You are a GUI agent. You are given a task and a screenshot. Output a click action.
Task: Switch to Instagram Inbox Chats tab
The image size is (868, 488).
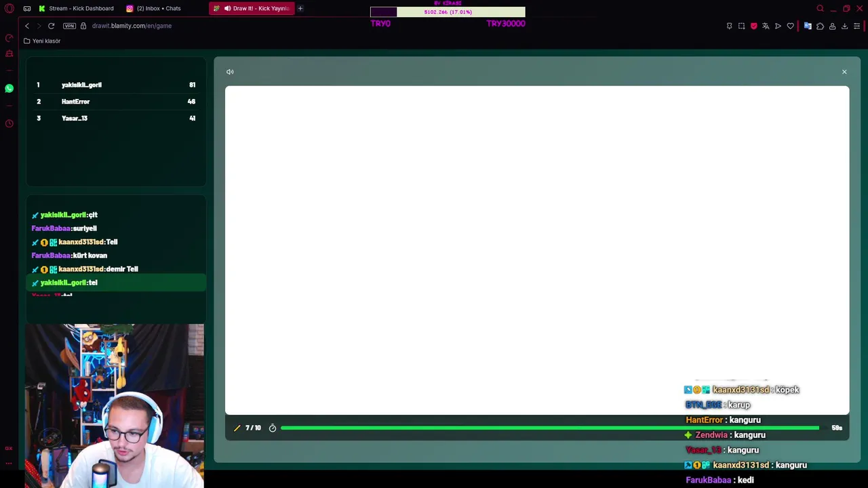coord(154,8)
